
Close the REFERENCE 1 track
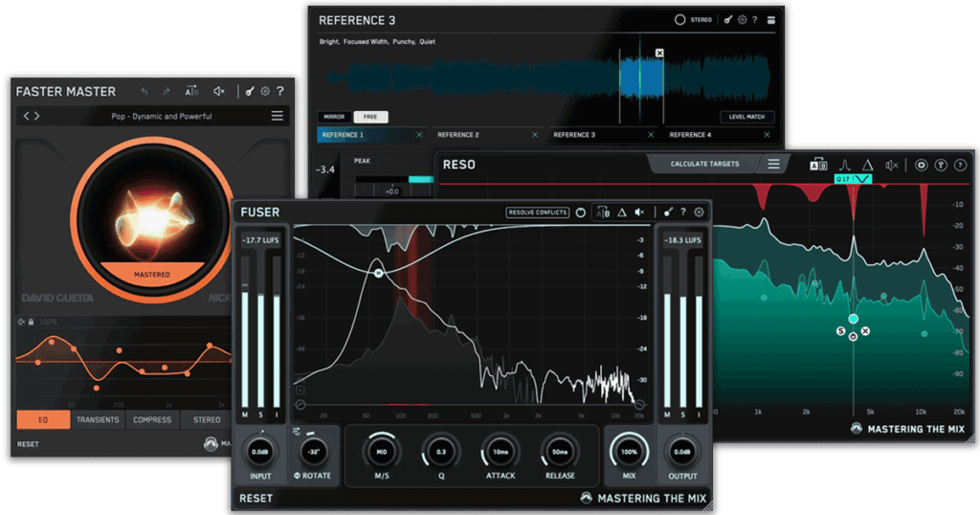(x=419, y=135)
